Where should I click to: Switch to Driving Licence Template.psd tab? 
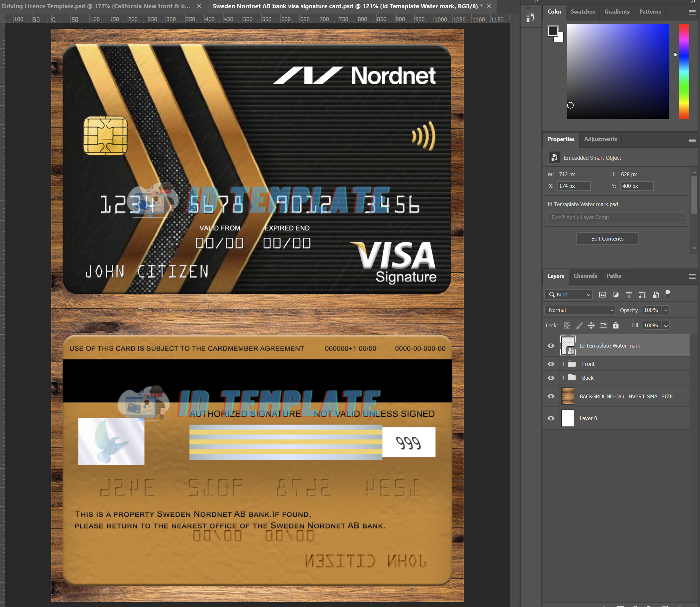(96, 6)
